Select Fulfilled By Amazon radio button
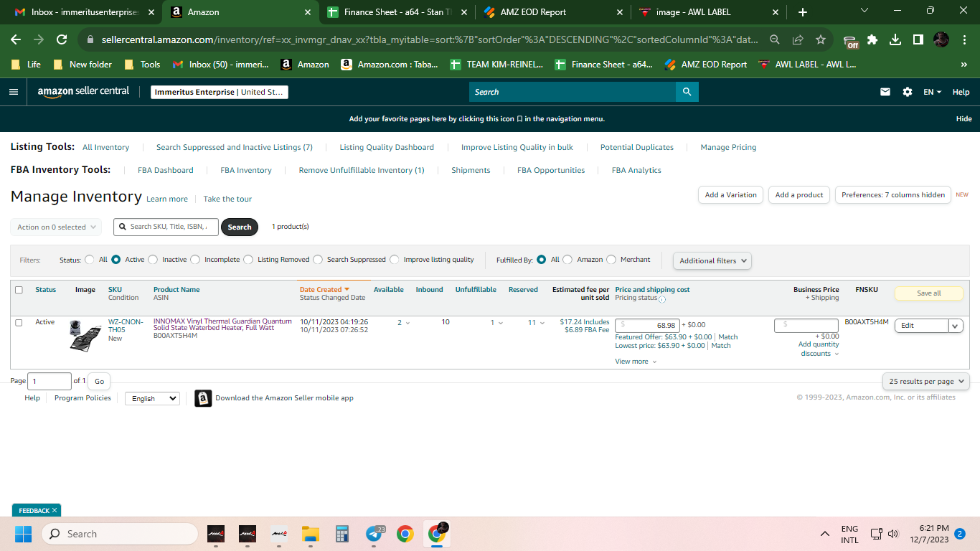980x551 pixels. 567,260
